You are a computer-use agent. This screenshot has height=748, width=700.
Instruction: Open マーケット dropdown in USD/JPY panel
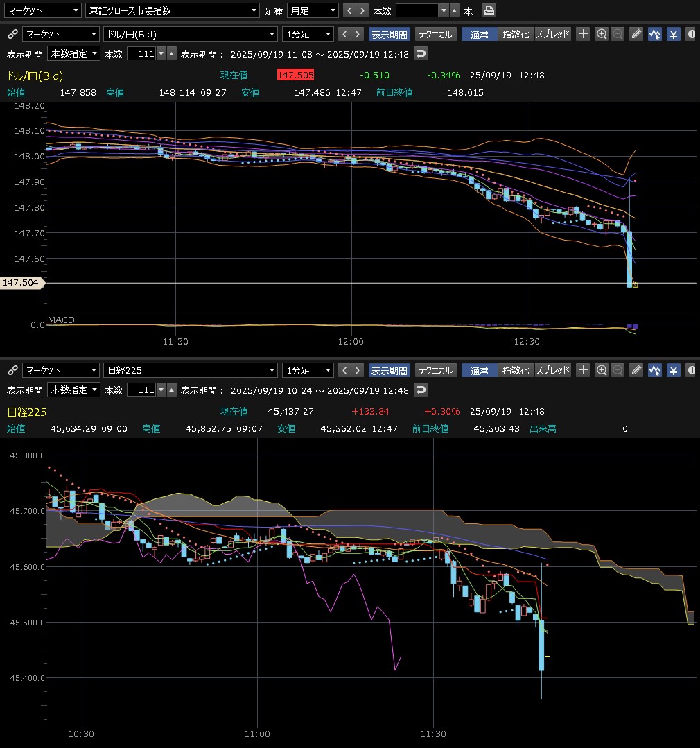point(61,34)
